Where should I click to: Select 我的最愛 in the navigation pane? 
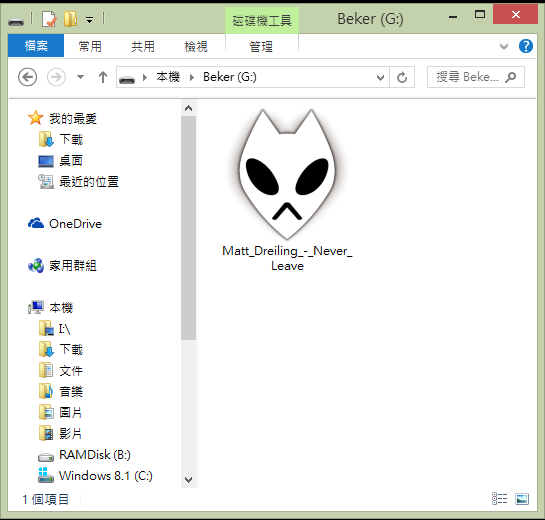tap(73, 119)
